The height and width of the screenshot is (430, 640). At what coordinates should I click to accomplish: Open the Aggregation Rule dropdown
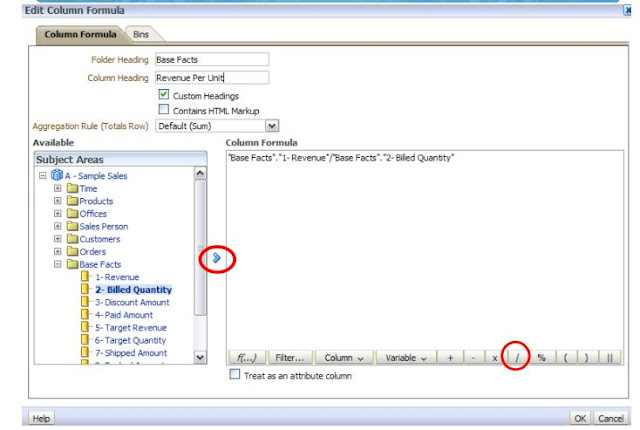pos(272,126)
